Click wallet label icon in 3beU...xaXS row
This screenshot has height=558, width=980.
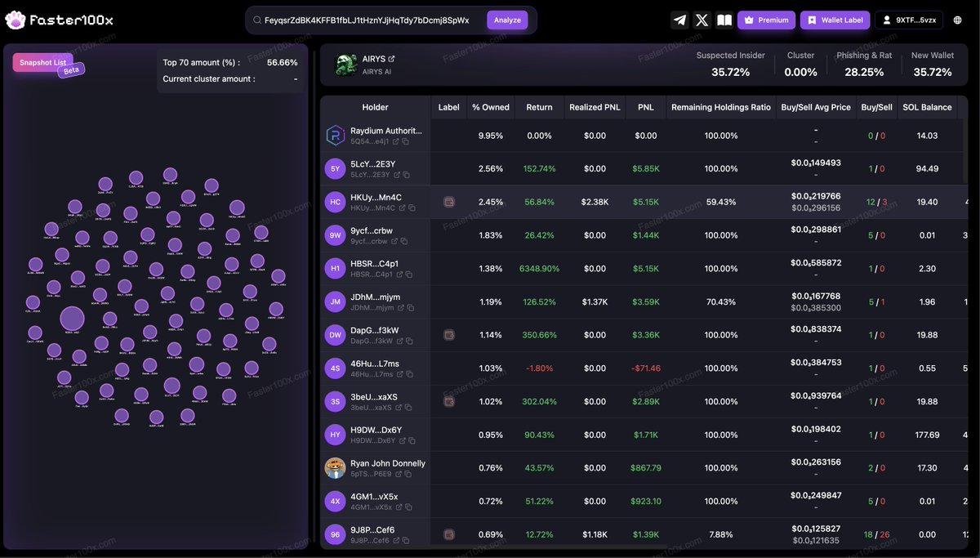448,401
